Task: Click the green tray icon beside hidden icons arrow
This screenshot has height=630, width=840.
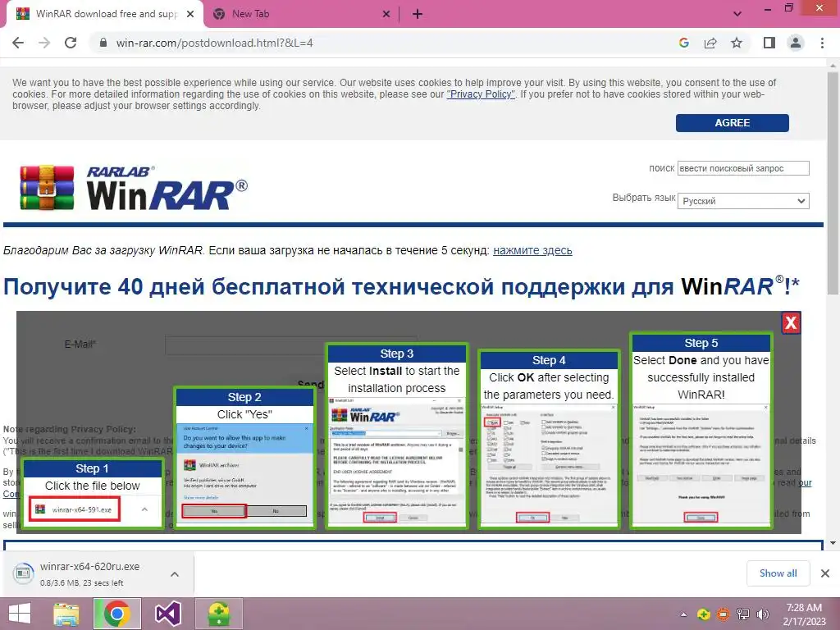Action: click(x=703, y=614)
